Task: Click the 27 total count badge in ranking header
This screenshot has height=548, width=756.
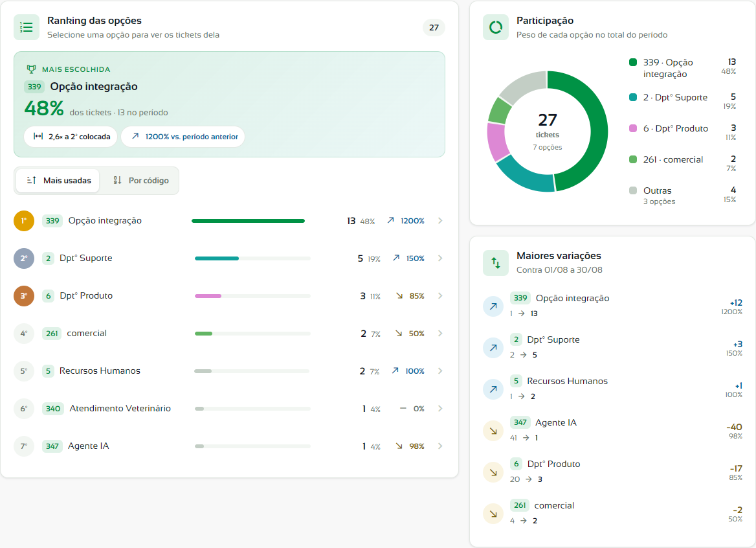Action: (x=434, y=28)
